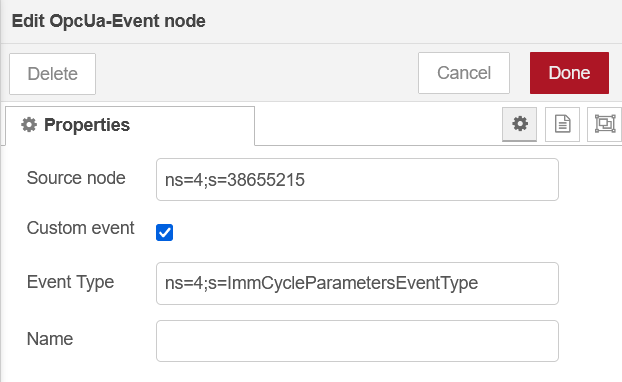Click the Edit OpcUa-Event node title
The height and width of the screenshot is (382, 622).
pyautogui.click(x=108, y=21)
